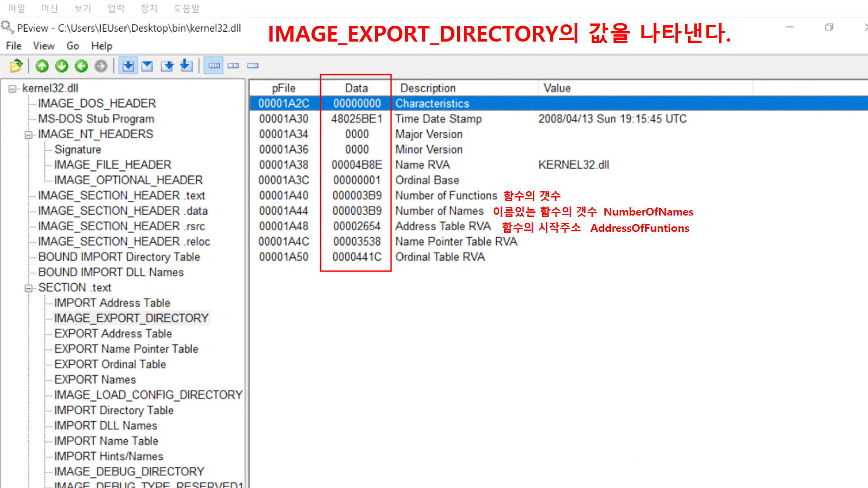Click the 2008/04/13 time stamp value
868x488 pixels.
pyautogui.click(x=612, y=119)
